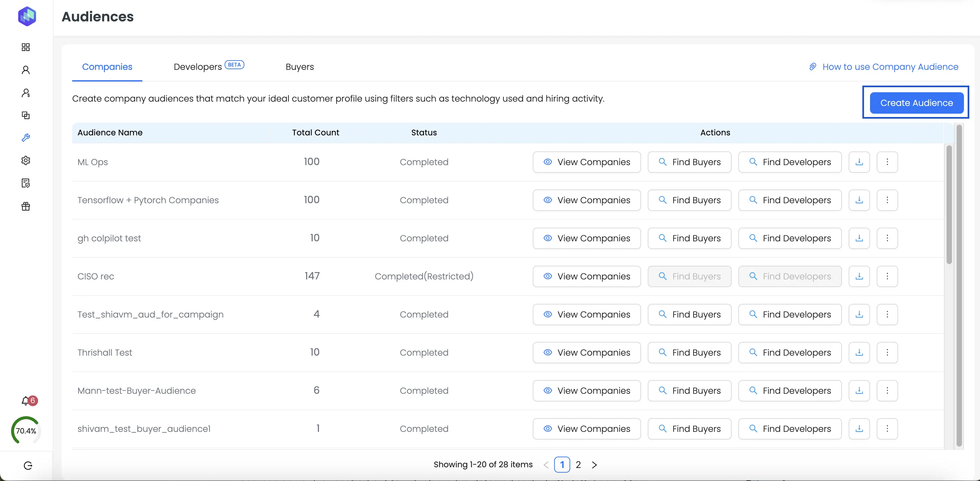Viewport: 980px width, 481px height.
Task: Select the person profile icon in the sidebar
Action: click(25, 70)
